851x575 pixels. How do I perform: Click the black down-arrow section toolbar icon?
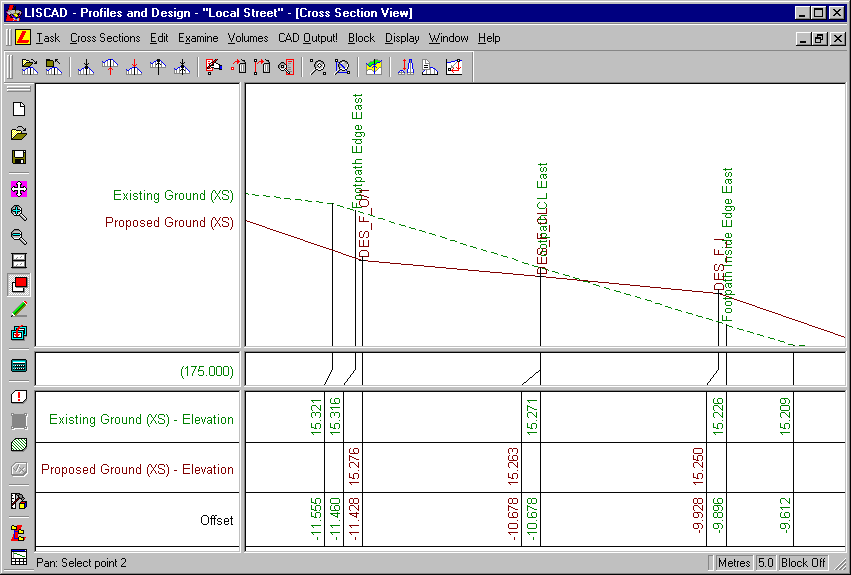(x=86, y=67)
